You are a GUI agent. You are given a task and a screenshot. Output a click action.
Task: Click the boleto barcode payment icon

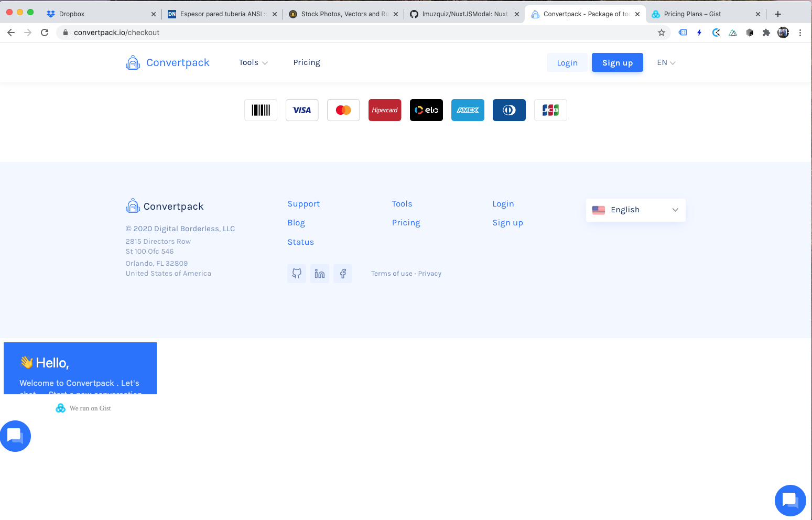click(x=261, y=110)
